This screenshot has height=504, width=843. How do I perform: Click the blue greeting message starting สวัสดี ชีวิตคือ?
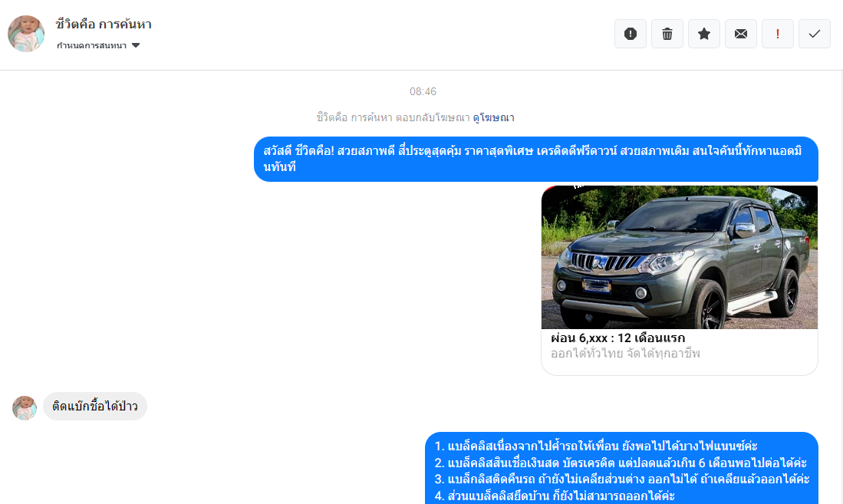pyautogui.click(x=536, y=159)
